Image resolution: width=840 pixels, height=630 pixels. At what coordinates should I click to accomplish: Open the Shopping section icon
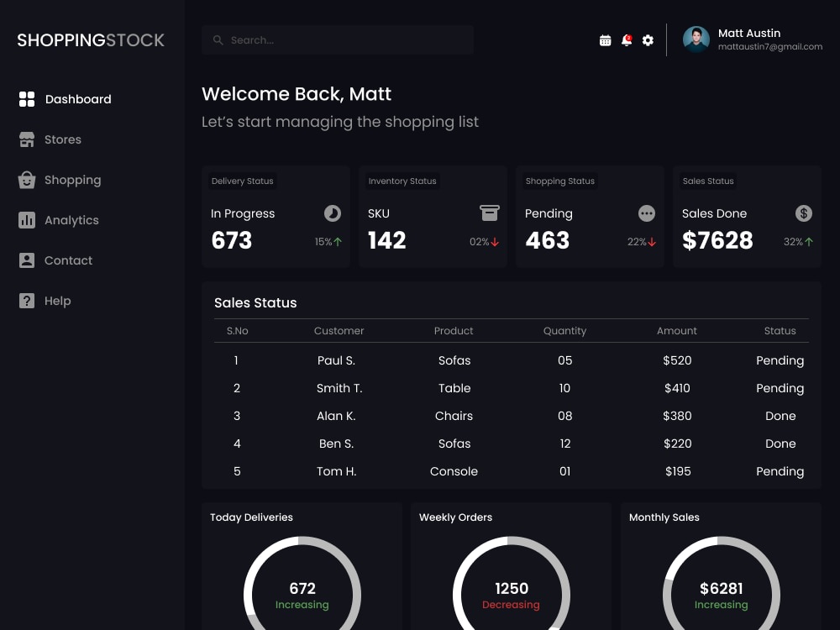pos(27,180)
